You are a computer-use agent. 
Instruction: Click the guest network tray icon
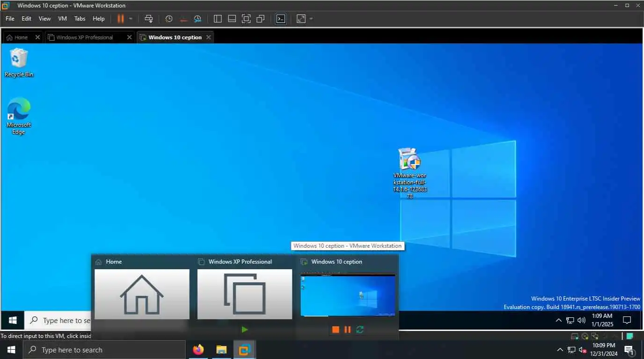tap(570, 320)
